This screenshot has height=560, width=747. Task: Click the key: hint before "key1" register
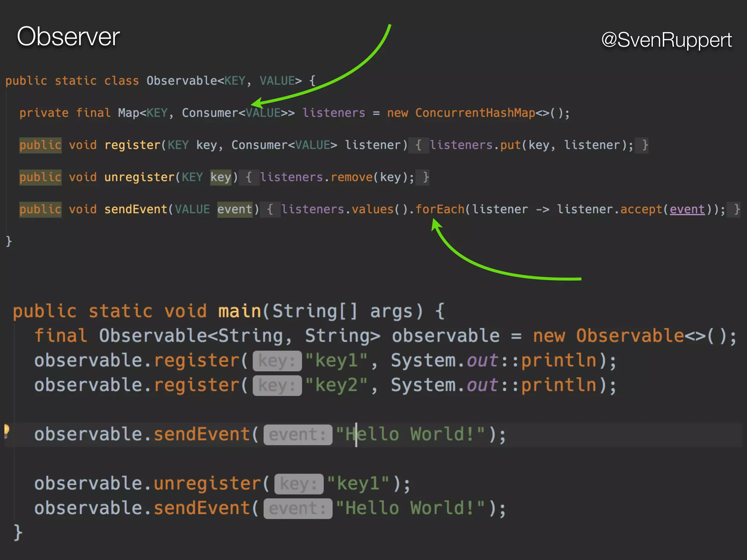pyautogui.click(x=277, y=361)
